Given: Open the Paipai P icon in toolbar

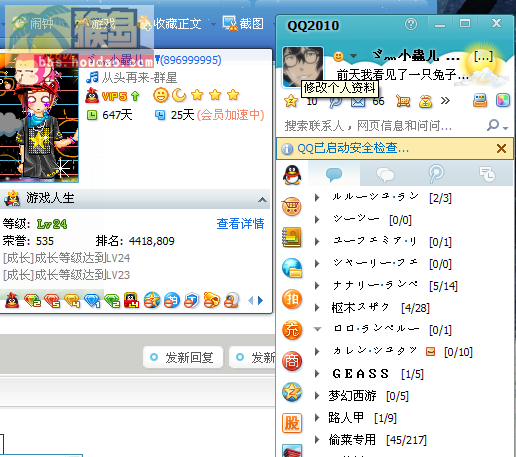Looking at the screenshot, I should coord(335,101).
